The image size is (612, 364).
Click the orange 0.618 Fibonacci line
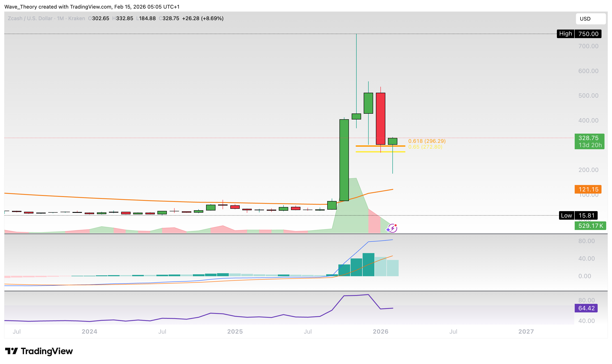click(x=368, y=146)
